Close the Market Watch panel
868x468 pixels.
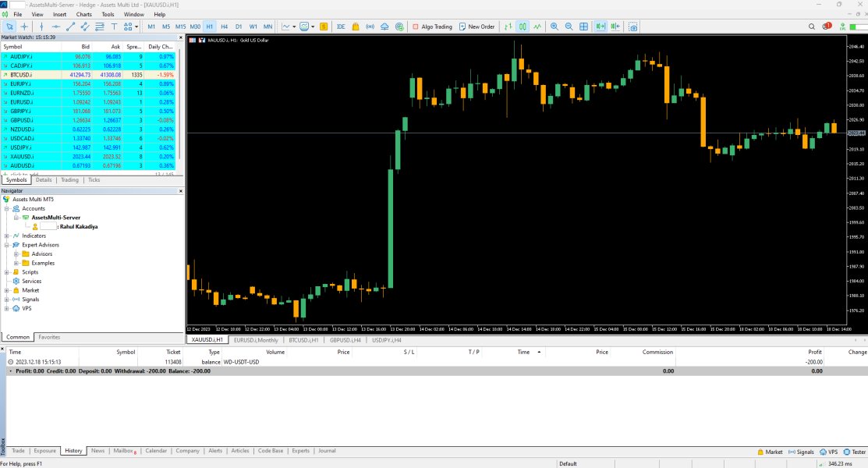click(x=180, y=37)
